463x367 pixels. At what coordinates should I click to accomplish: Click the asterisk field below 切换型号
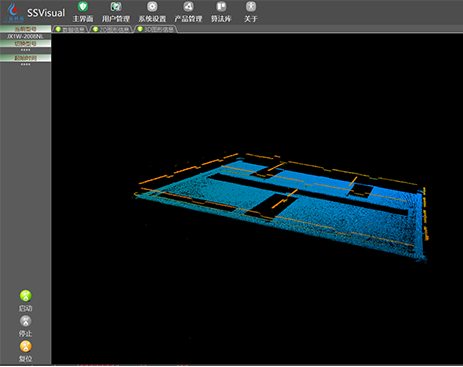click(26, 50)
